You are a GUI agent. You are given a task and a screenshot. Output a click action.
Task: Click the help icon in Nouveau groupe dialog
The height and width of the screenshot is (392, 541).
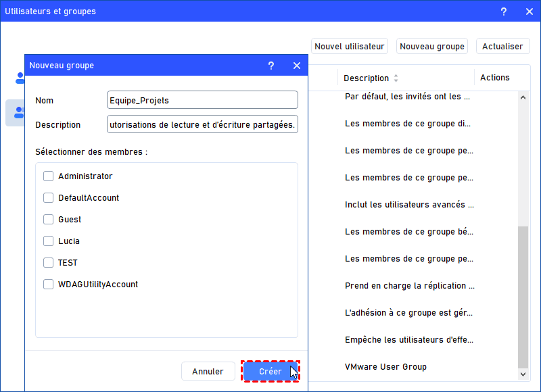[x=271, y=66]
